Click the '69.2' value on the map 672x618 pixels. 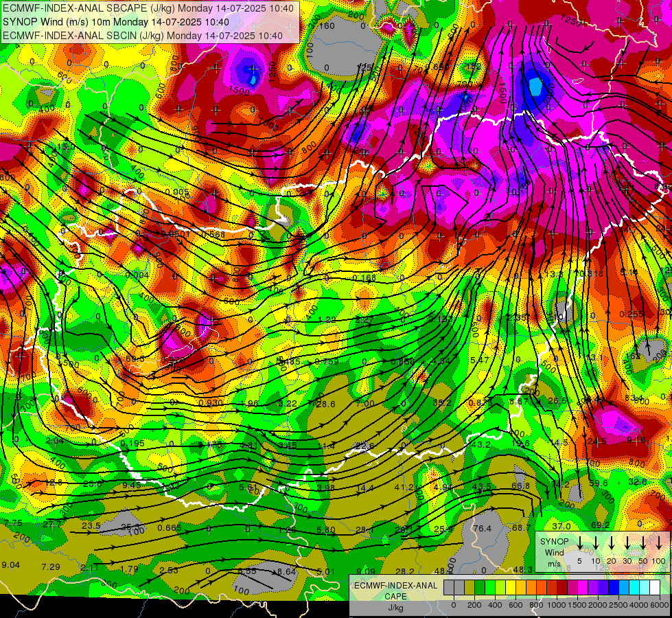[x=601, y=525]
